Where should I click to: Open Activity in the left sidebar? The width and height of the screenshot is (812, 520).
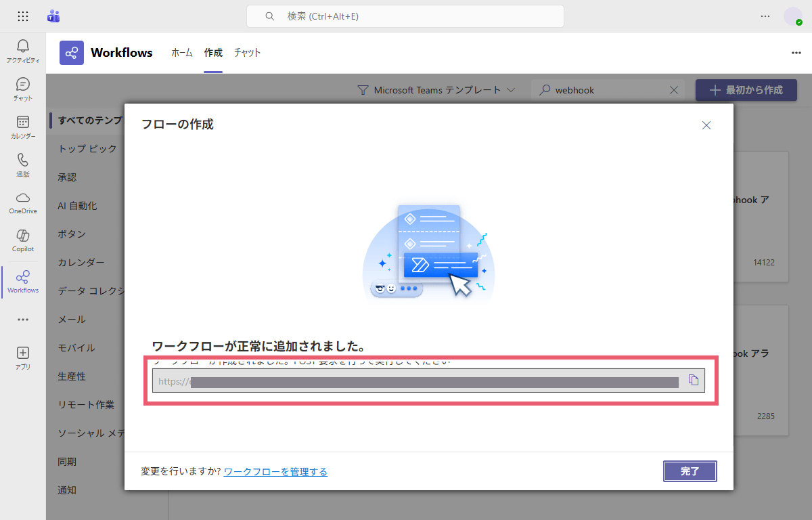click(23, 50)
